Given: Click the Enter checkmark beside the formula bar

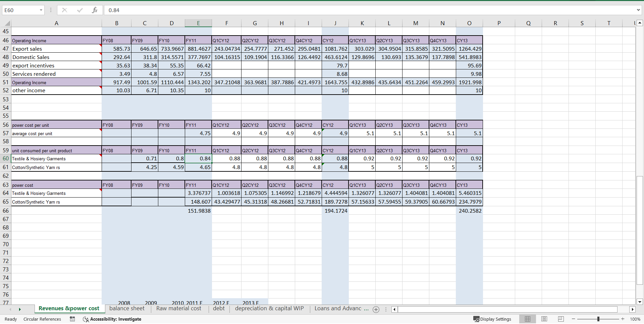Looking at the screenshot, I should 80,10.
